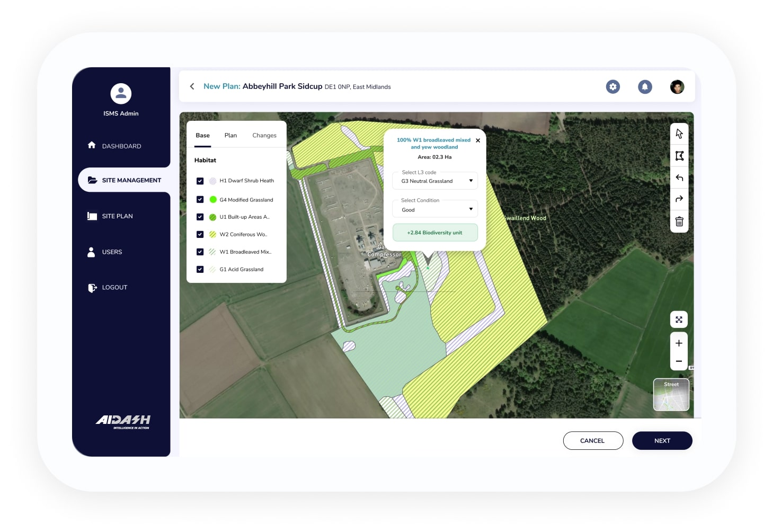Click the AiDash logo

pos(123,422)
